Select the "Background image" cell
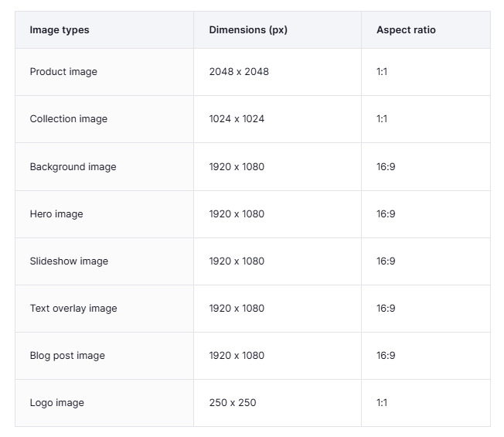504x437 pixels. [73, 167]
